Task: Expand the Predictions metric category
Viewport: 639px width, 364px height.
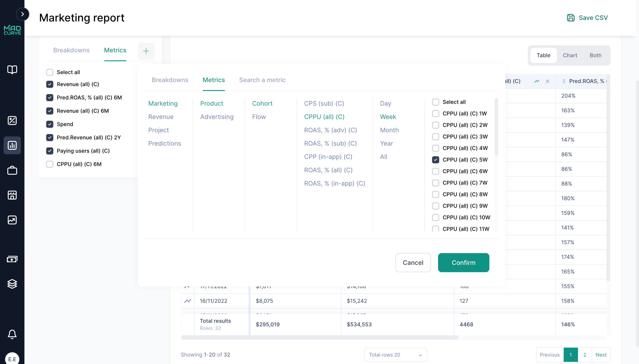Action: (x=164, y=143)
